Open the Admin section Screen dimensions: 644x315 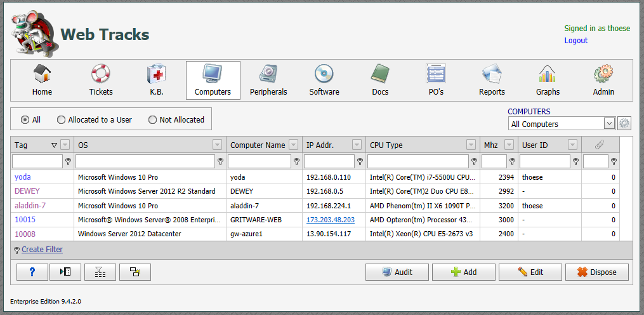[603, 81]
